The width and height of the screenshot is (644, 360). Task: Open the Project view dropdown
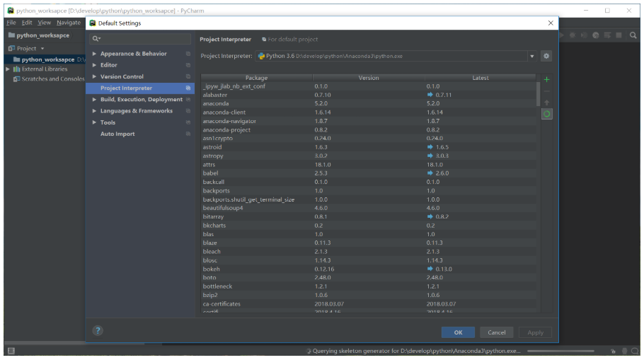click(x=42, y=48)
